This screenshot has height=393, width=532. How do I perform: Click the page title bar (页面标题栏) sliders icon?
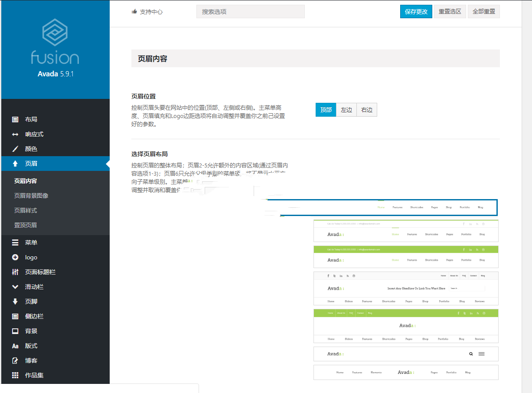click(x=15, y=272)
